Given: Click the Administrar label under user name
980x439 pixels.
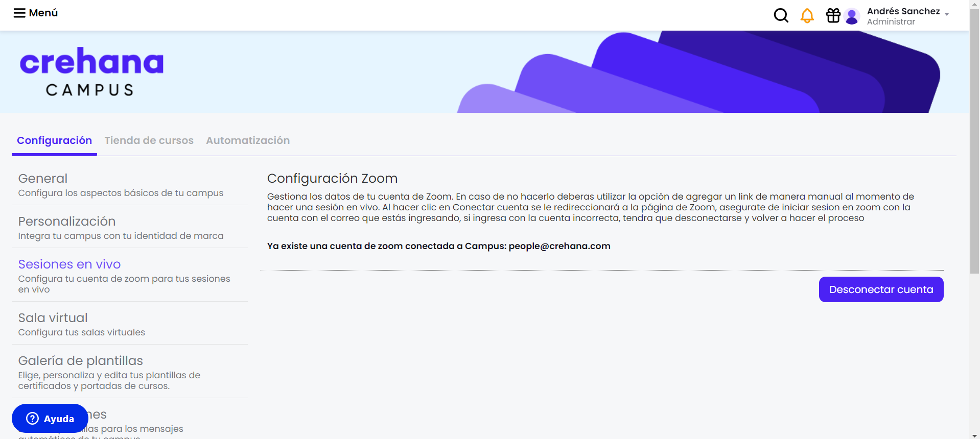Looking at the screenshot, I should (891, 21).
